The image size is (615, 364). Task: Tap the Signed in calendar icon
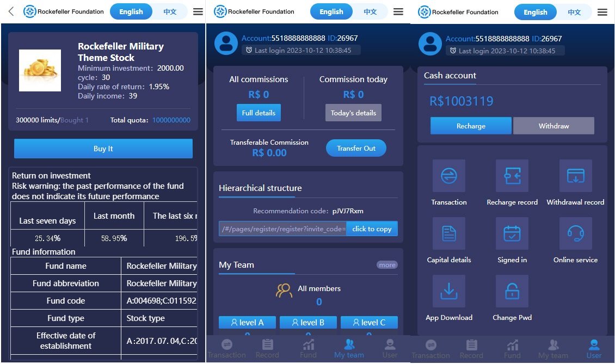[512, 233]
